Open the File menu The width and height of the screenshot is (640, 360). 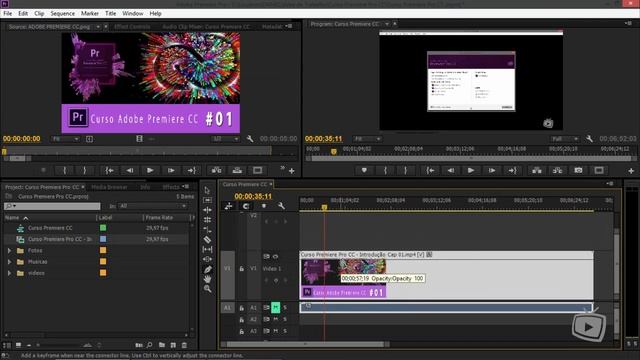pos(7,13)
